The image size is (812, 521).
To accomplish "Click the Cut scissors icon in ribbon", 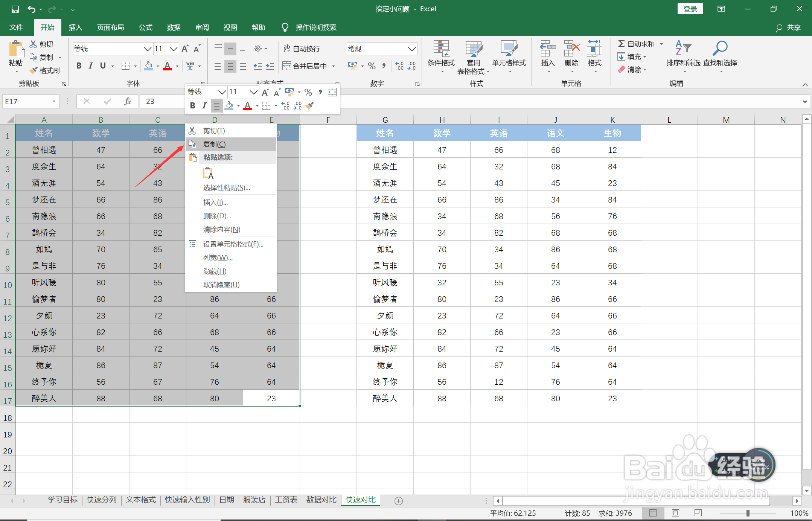I will [34, 44].
